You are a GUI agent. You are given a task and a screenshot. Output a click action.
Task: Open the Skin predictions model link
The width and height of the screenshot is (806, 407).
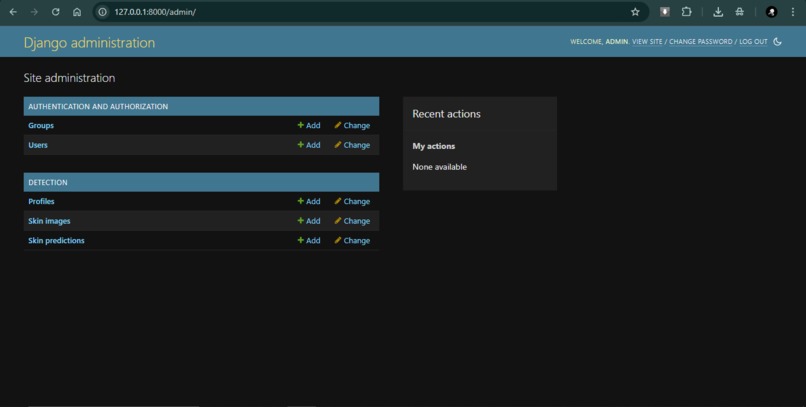click(57, 240)
